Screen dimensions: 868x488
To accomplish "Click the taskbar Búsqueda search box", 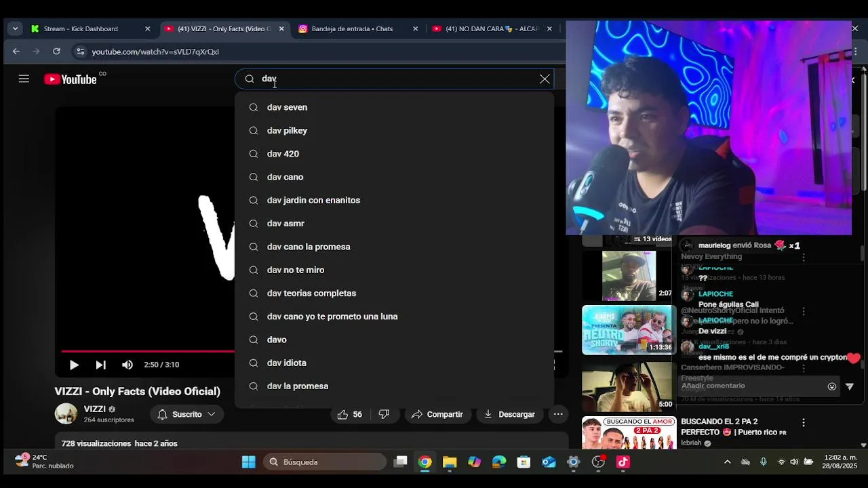I will [325, 462].
